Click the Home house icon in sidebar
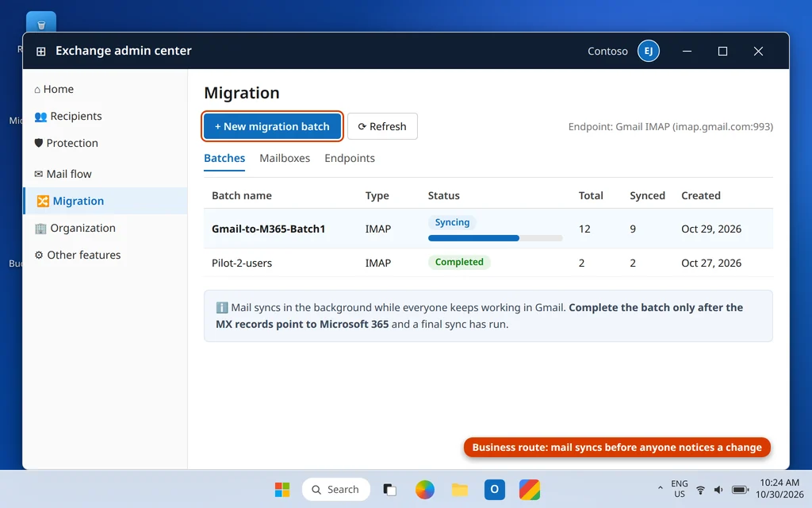This screenshot has height=508, width=812. [37, 90]
